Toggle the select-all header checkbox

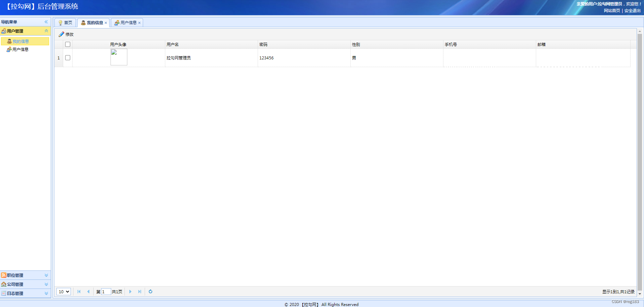tap(68, 44)
